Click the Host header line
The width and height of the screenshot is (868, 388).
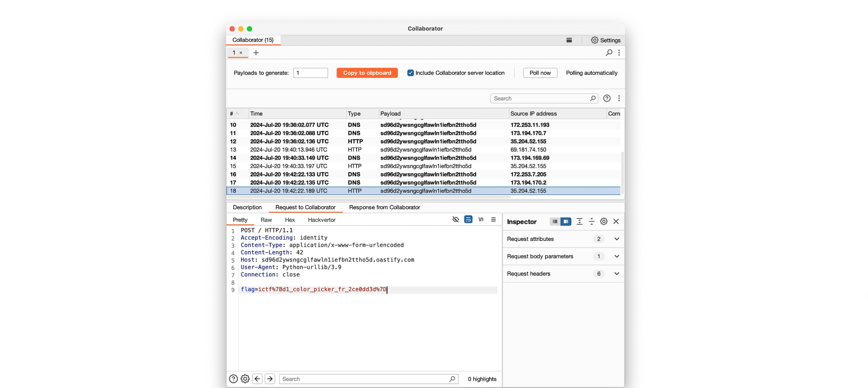327,260
